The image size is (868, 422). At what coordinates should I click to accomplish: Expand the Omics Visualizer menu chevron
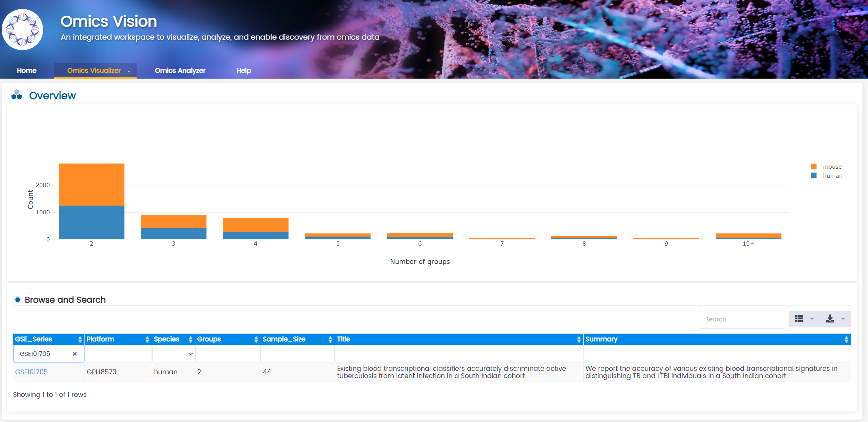click(x=129, y=71)
